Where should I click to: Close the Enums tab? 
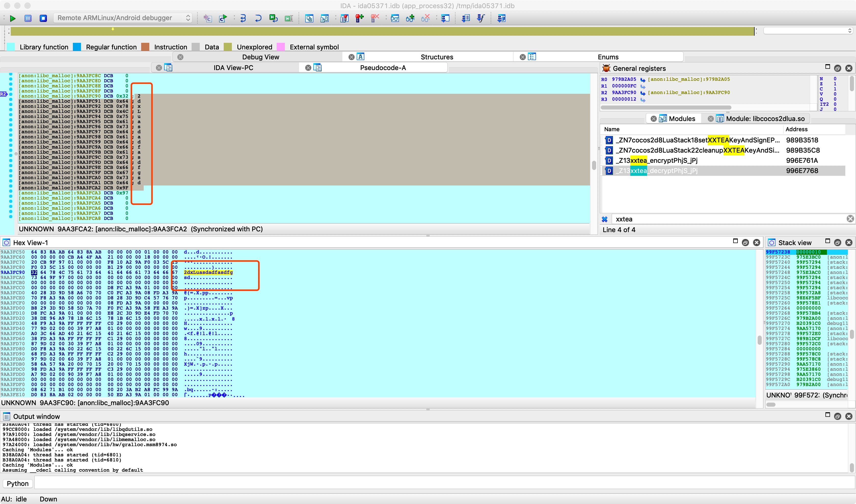pyautogui.click(x=523, y=57)
